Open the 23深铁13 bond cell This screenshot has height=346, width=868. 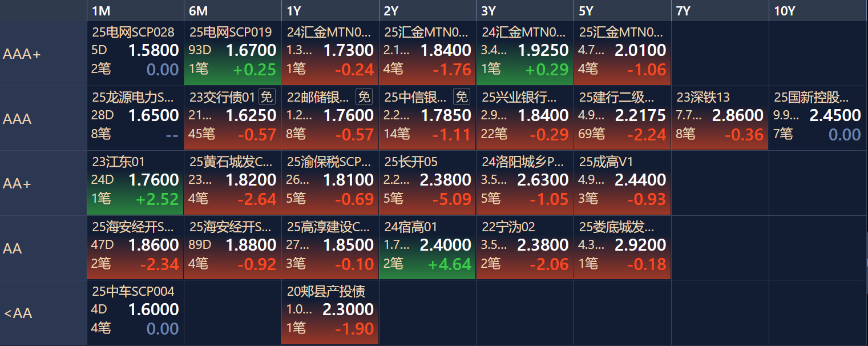pyautogui.click(x=720, y=118)
